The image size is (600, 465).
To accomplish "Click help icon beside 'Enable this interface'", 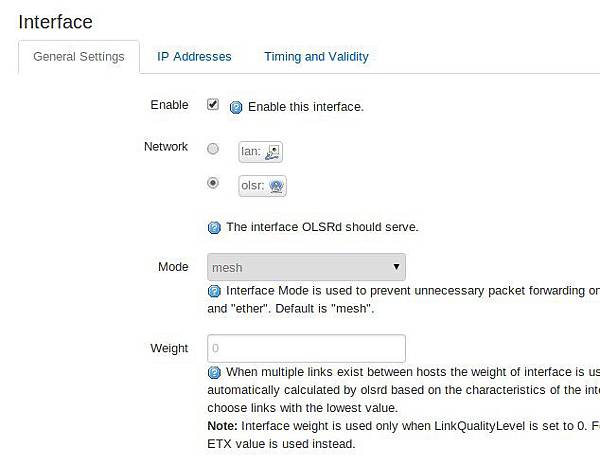I will [237, 107].
